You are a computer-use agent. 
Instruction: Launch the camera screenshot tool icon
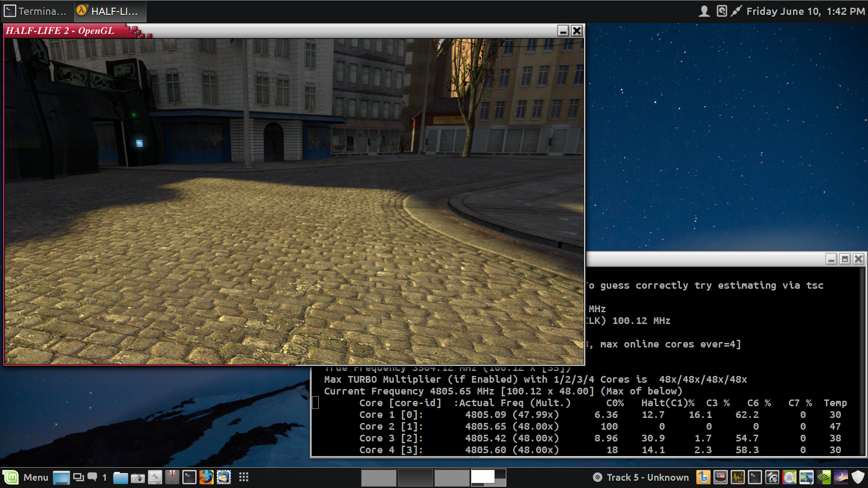tap(137, 478)
